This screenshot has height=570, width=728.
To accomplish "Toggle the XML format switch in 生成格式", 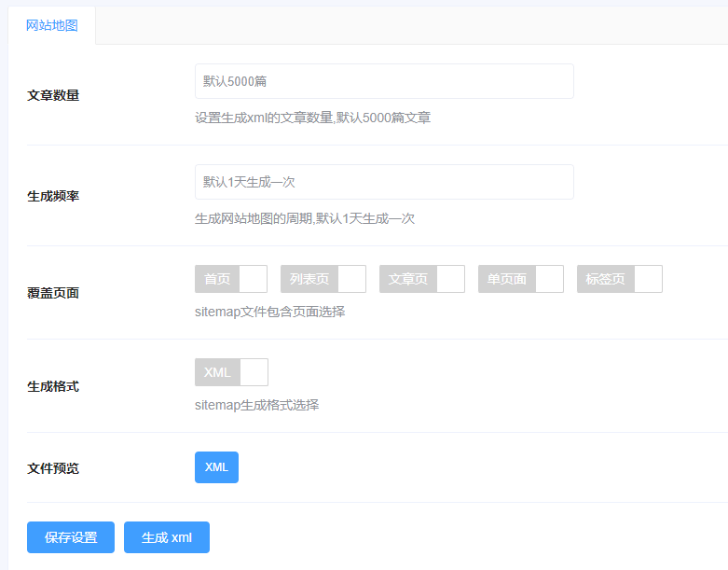I will pos(231,372).
